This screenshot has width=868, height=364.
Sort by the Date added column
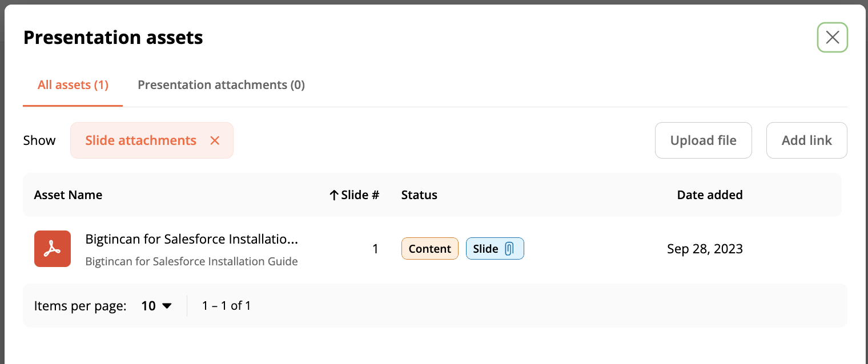pos(709,195)
